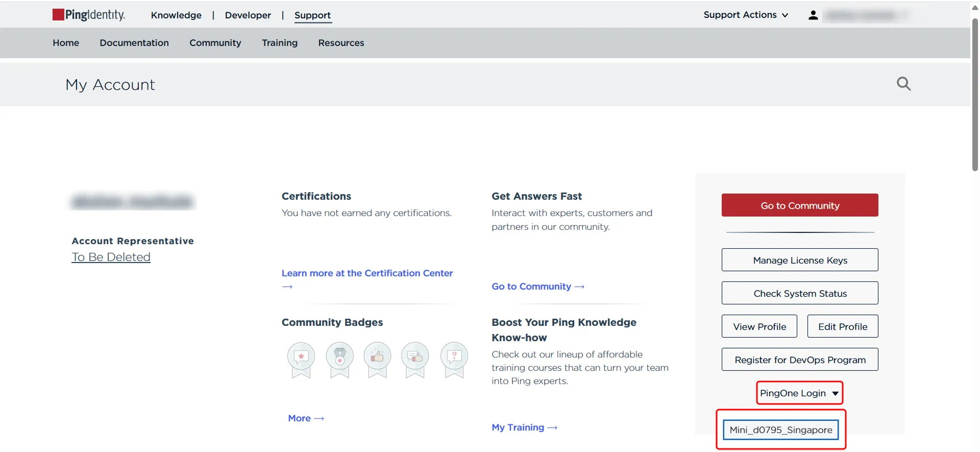Open the More badges link

[306, 418]
